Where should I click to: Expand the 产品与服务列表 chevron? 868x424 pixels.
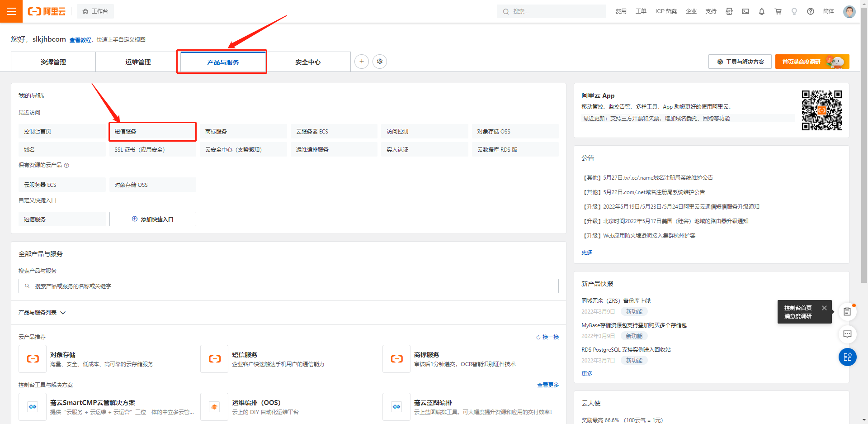click(63, 313)
